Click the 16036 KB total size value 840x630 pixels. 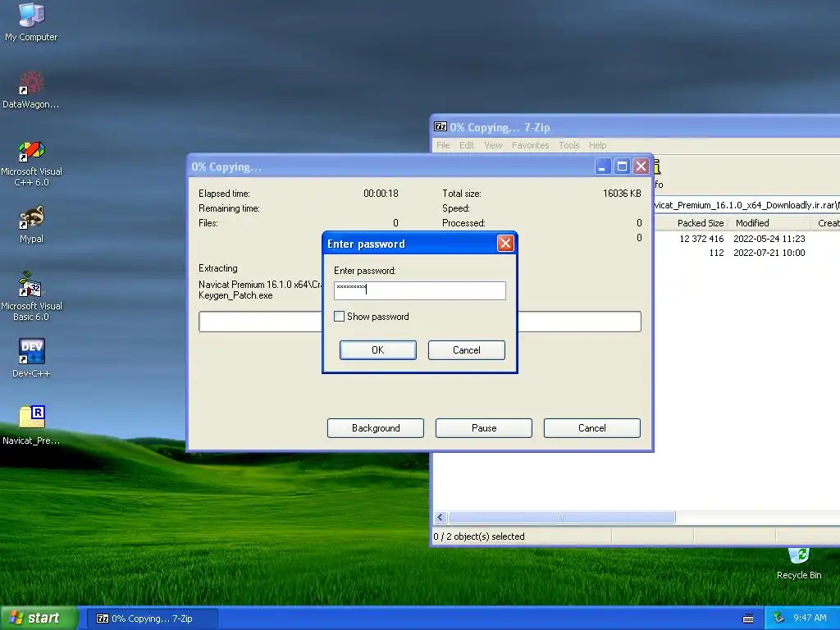(622, 194)
